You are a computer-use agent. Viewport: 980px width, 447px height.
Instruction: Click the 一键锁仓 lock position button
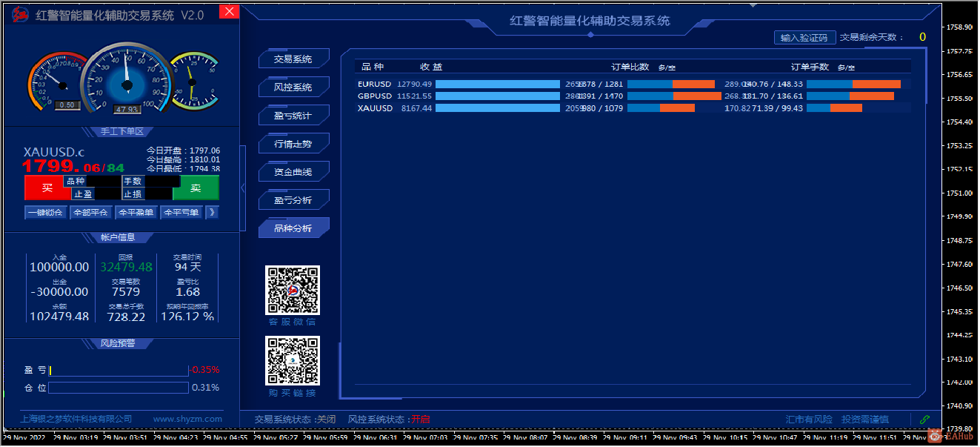[46, 213]
